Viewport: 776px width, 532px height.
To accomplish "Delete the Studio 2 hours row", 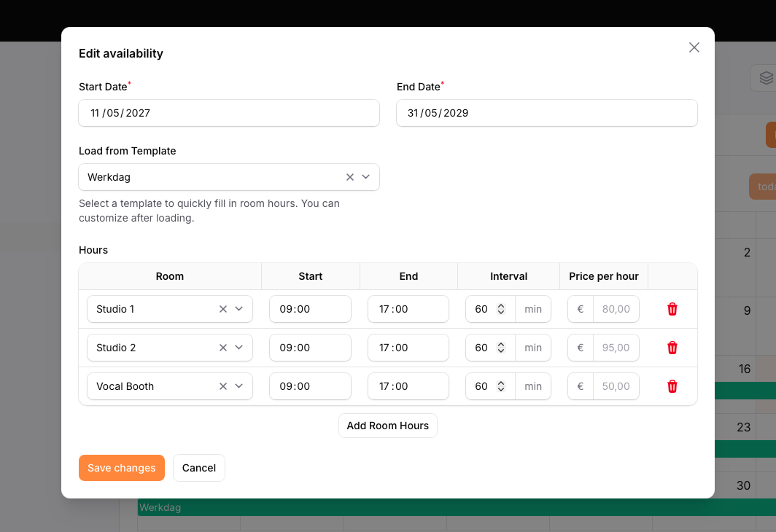I will click(672, 348).
